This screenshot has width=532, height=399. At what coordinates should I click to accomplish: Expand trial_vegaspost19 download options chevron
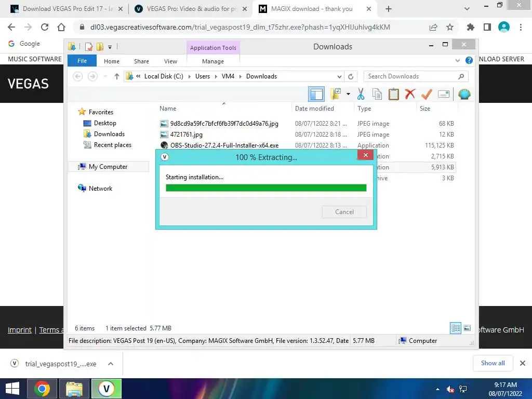[111, 364]
